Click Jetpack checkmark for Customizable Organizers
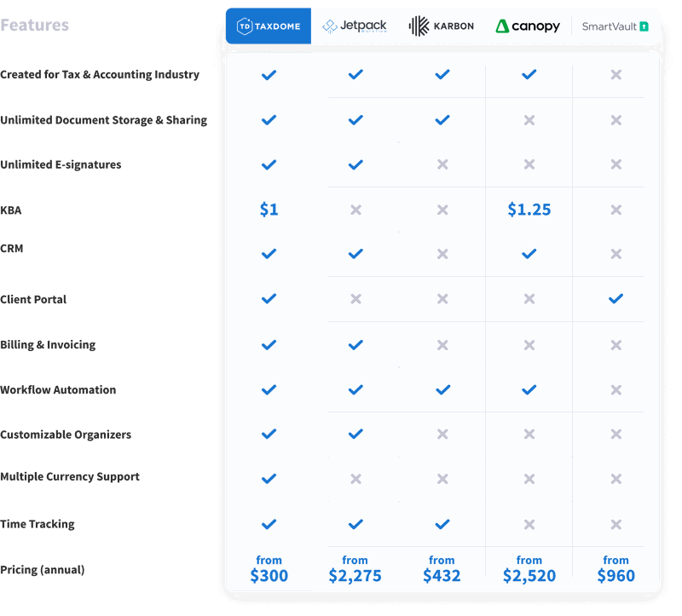This screenshot has width=682, height=616. click(x=355, y=434)
